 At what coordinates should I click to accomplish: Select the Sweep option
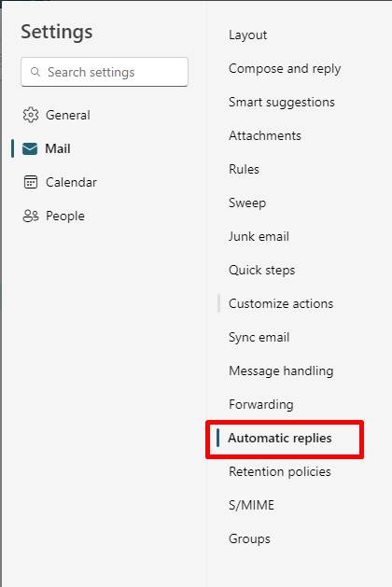coord(247,203)
